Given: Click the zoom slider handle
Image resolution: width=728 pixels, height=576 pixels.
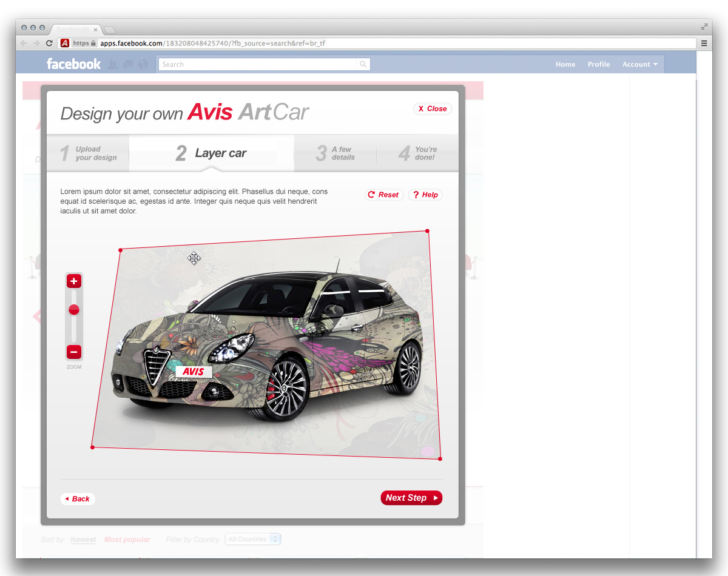Looking at the screenshot, I should tap(74, 310).
